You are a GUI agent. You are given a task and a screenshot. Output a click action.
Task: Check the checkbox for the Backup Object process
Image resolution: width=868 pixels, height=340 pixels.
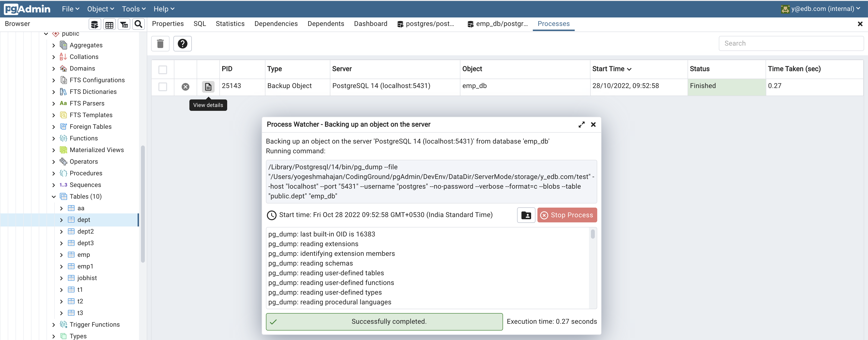163,87
